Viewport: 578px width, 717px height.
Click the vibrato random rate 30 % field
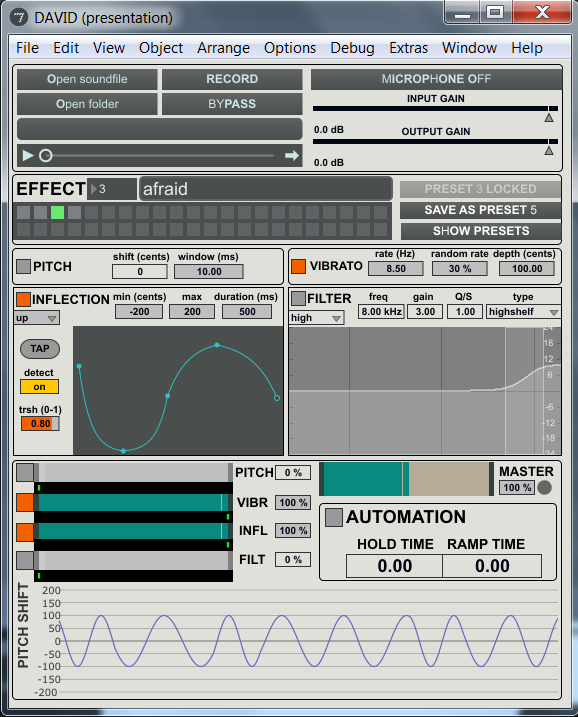(460, 269)
